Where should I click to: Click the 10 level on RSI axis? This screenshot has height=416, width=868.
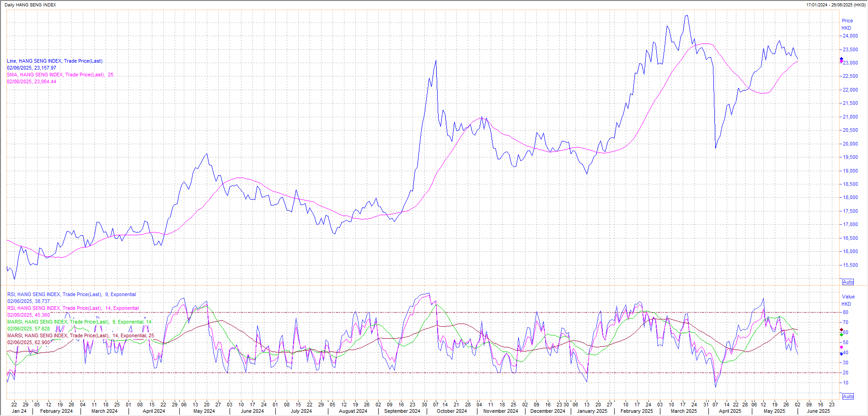point(846,383)
